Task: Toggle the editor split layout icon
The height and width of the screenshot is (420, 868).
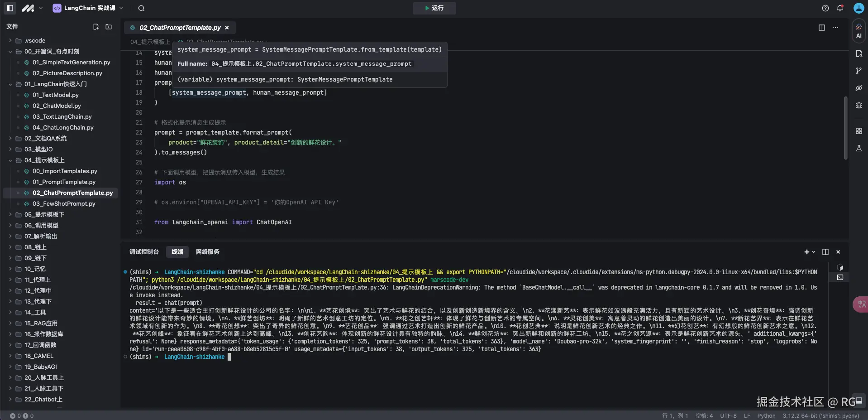Action: (822, 28)
